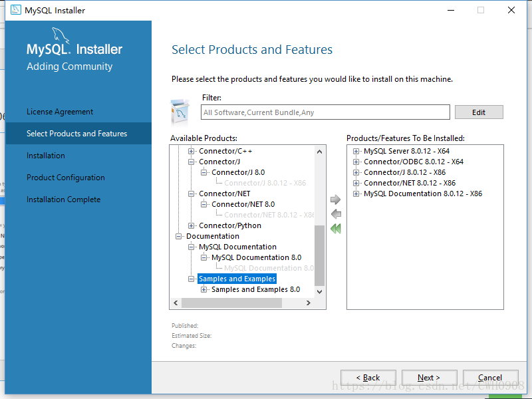Select the Connector/J category tree item
532x399 pixels.
(219, 162)
